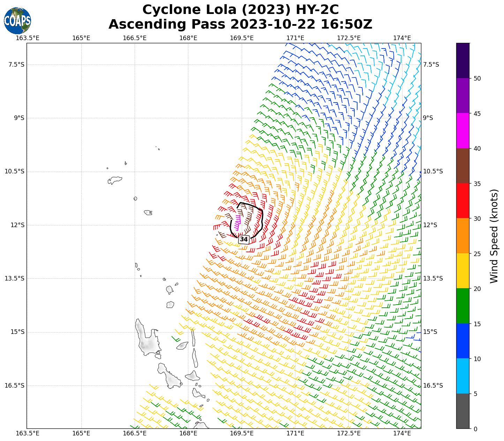
Task: Pick the dark blue 10-15 knot band
Action: (463, 341)
